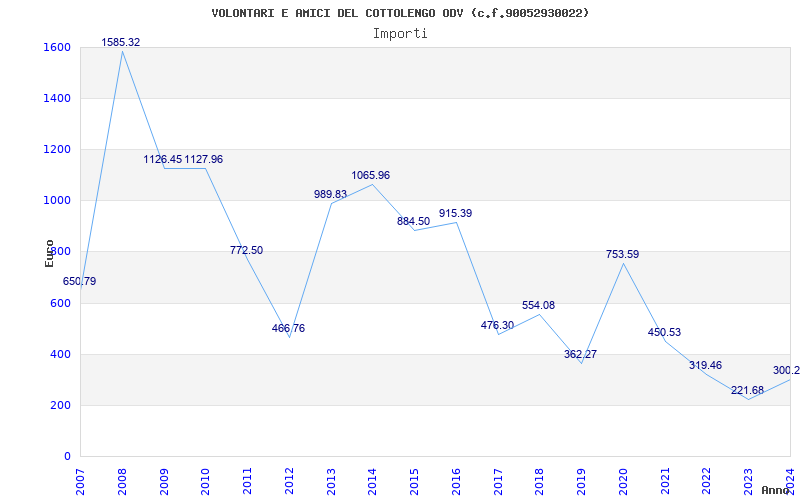
Task: Select the 554.08 data label
Action: (538, 305)
